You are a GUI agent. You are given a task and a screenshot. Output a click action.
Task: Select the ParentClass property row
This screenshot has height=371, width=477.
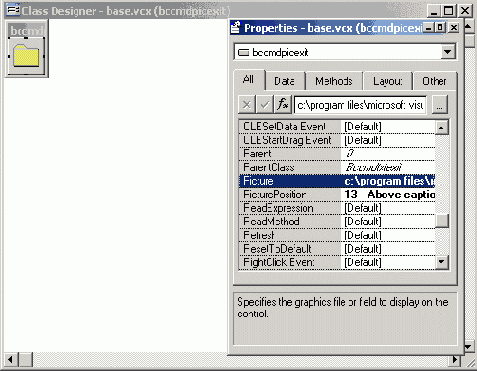(x=337, y=167)
